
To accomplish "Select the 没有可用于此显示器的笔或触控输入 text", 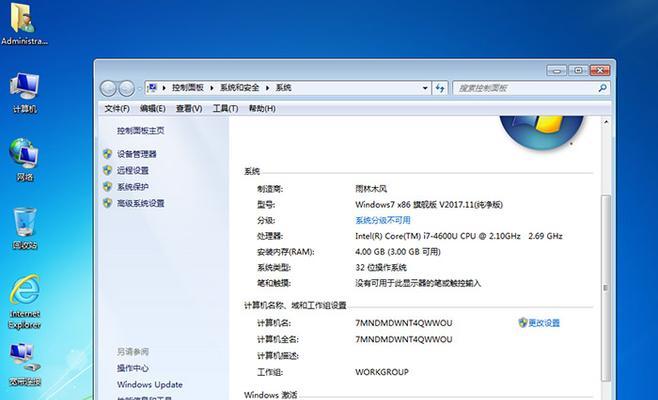I will [418, 283].
